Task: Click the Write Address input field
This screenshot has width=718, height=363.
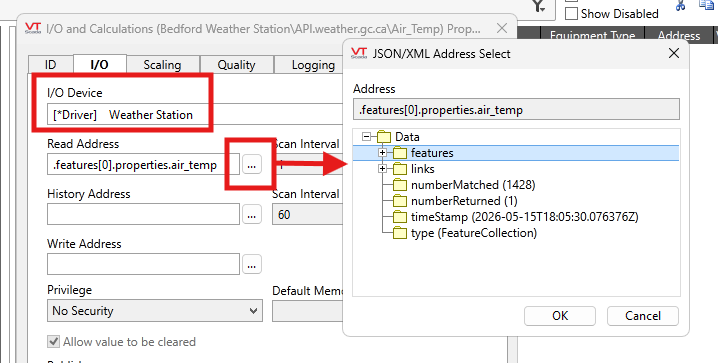Action: 143,264
